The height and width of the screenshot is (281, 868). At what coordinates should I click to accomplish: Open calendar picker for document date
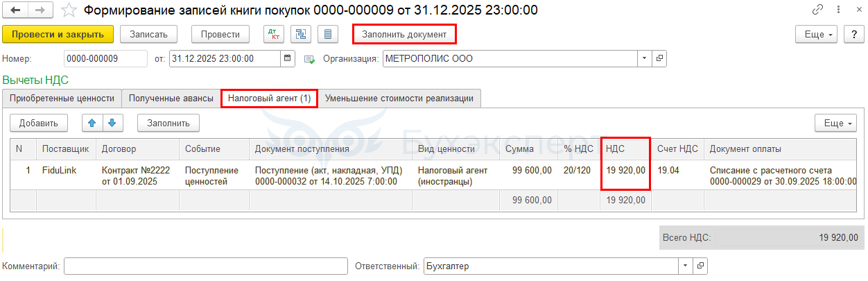coord(288,59)
